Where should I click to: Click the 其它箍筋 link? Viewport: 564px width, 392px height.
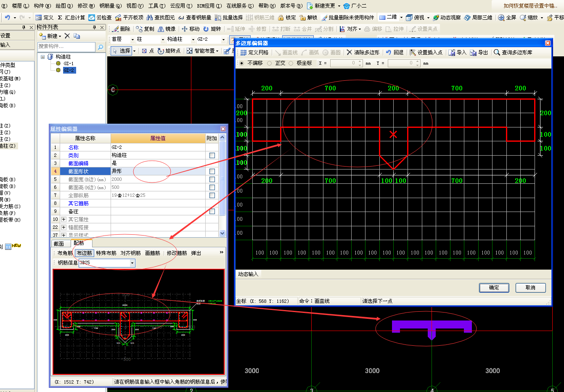[x=78, y=203]
